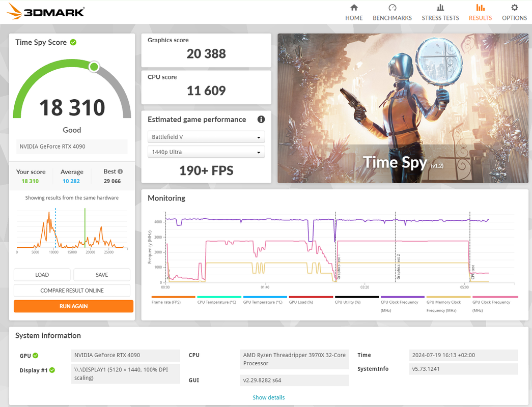Click the AMD Ryzen Threadripper 3970X CPU field
The height and width of the screenshot is (407, 532).
click(294, 359)
